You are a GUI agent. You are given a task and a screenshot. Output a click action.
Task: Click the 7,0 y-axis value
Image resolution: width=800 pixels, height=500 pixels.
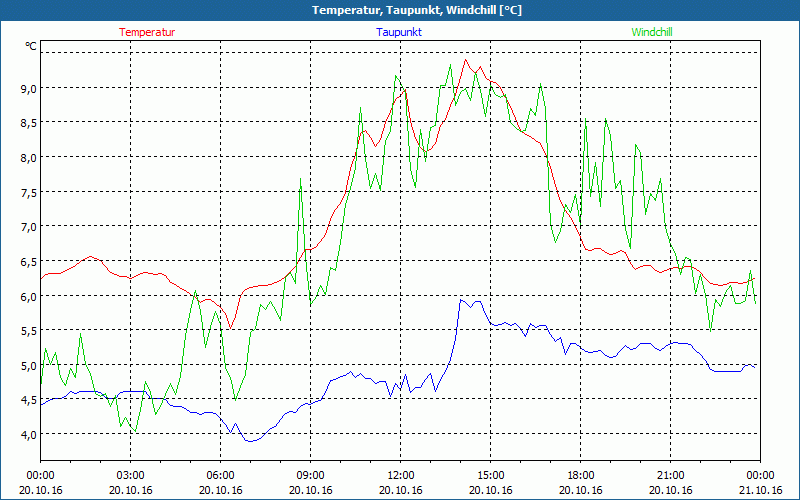28,227
